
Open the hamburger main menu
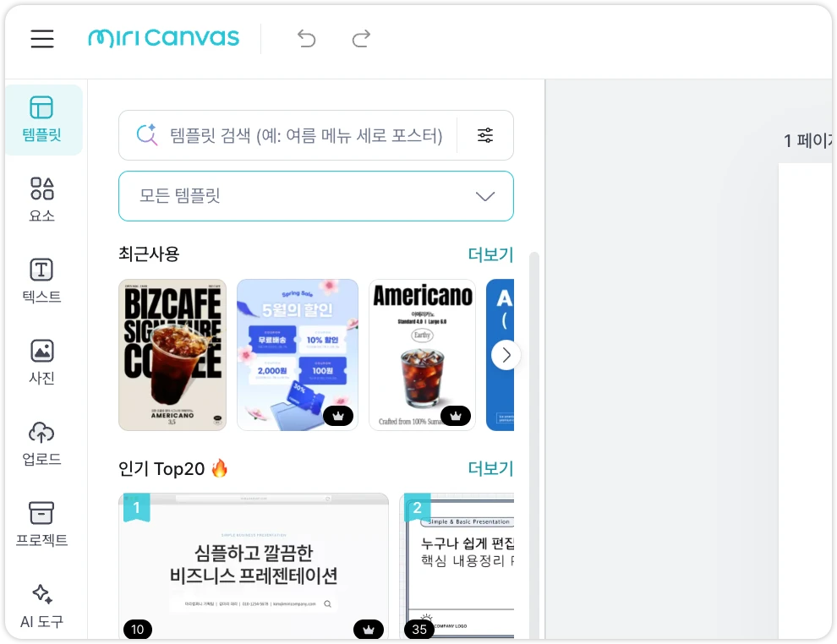tap(42, 39)
